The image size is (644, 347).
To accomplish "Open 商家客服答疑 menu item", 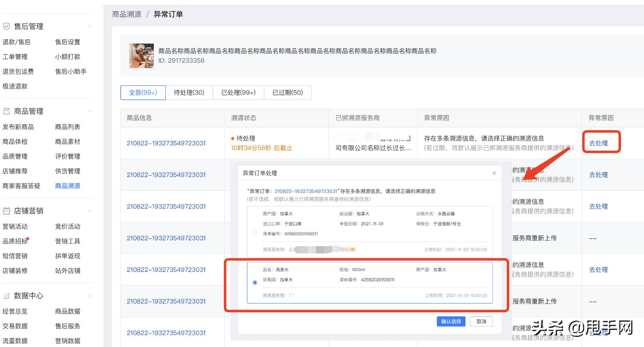I will pos(21,186).
